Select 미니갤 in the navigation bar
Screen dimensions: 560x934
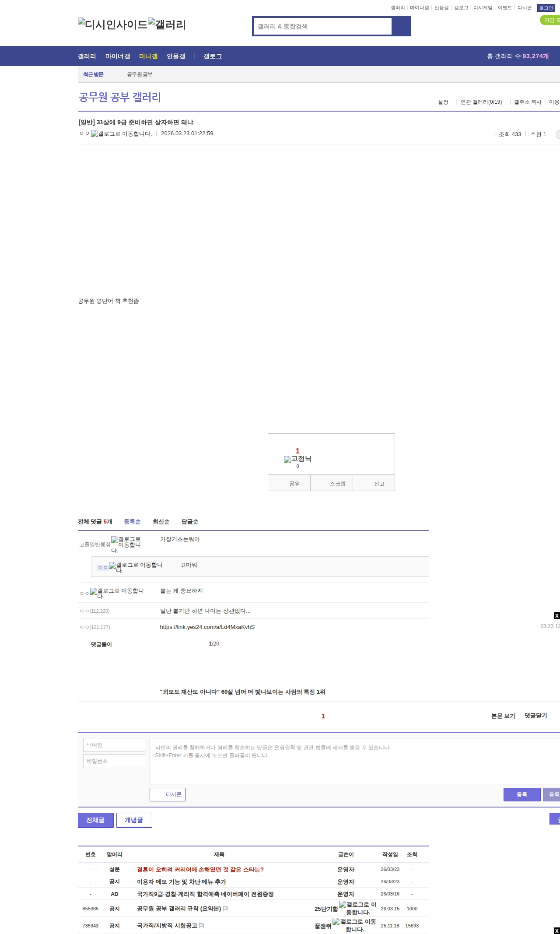(x=148, y=56)
